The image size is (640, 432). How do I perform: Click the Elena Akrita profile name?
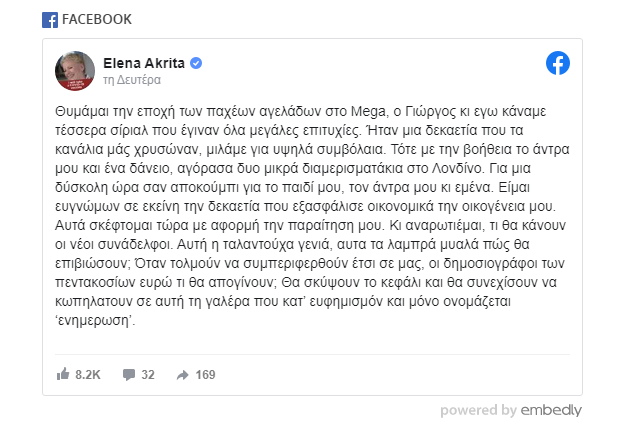144,63
